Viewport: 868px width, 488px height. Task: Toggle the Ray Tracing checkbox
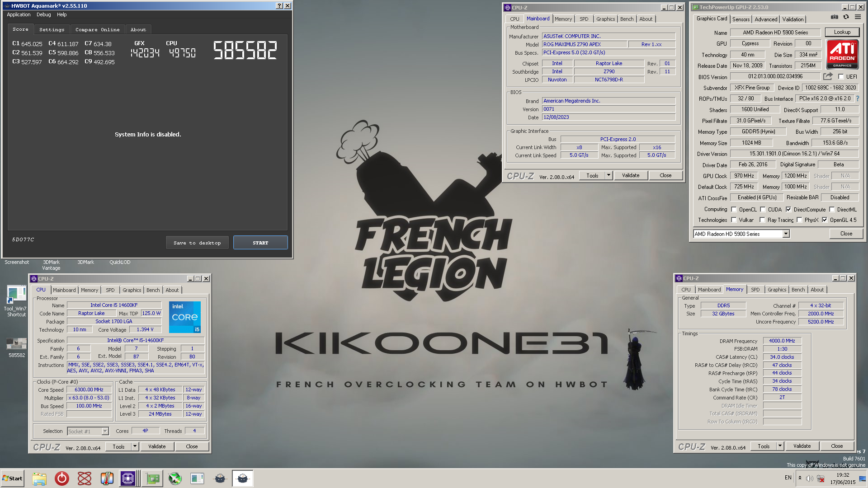(x=762, y=220)
